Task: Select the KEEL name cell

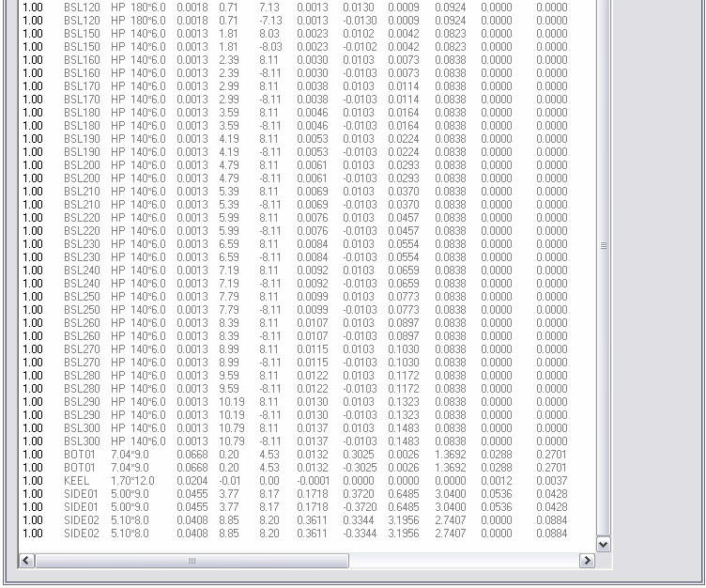Action: pyautogui.click(x=77, y=481)
